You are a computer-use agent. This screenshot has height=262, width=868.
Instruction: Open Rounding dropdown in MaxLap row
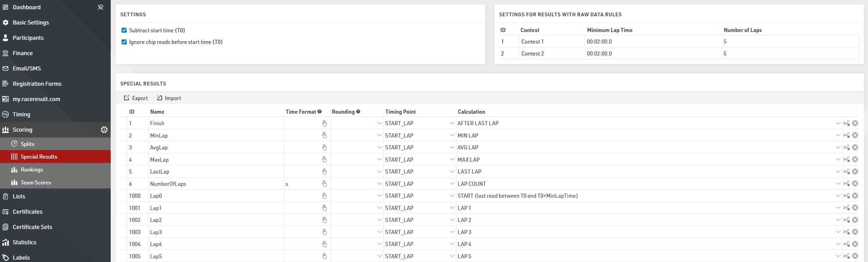[x=379, y=160]
